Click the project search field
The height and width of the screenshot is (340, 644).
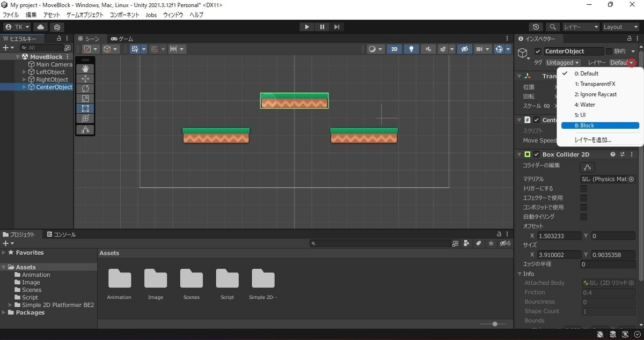click(x=381, y=243)
